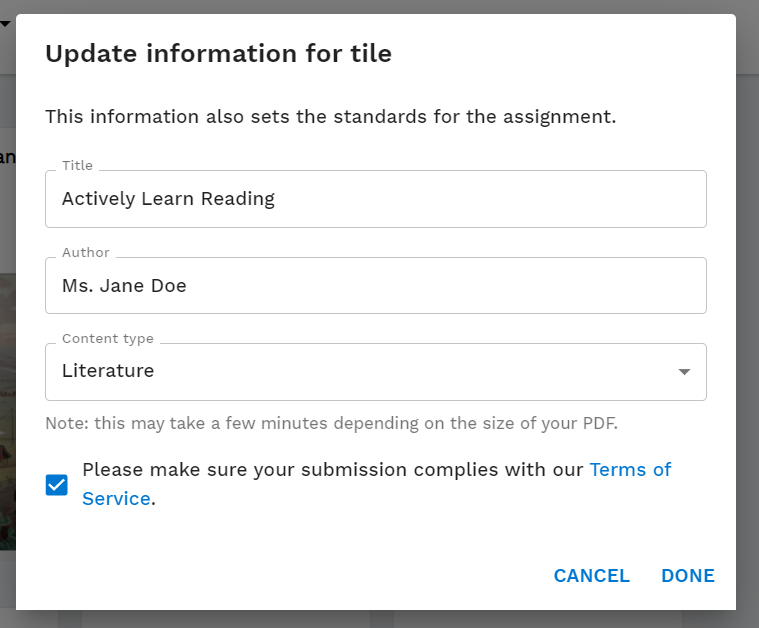Focus the Title field with 'Actively Learn Reading'

click(376, 199)
